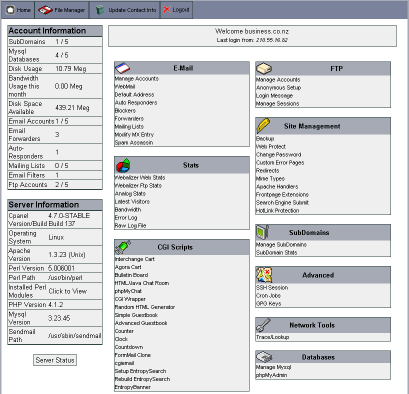
Task: Open the File Manager icon
Action: point(45,10)
